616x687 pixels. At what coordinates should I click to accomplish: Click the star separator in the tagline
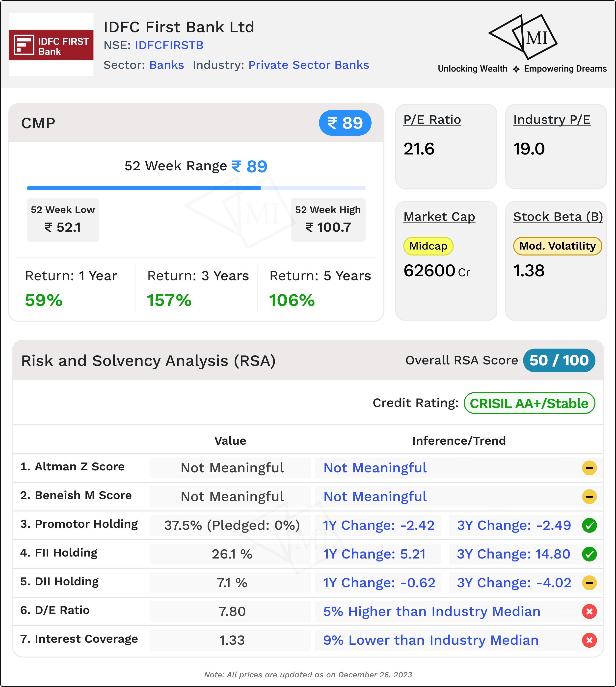pyautogui.click(x=516, y=69)
